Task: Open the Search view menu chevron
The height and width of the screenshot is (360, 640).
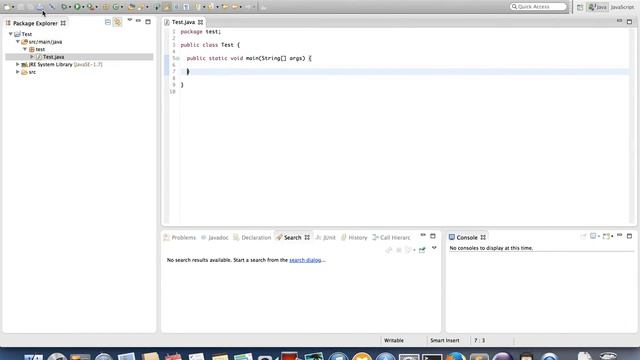Action: click(x=434, y=248)
